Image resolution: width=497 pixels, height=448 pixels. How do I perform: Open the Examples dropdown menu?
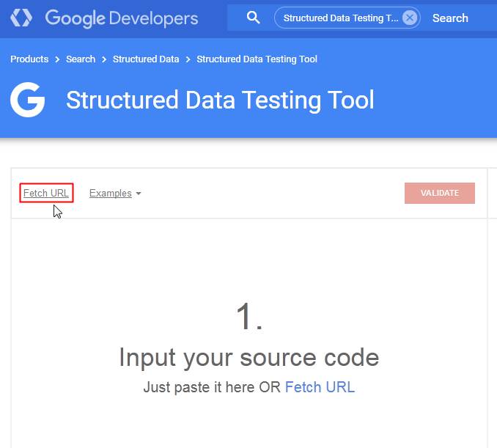pyautogui.click(x=111, y=194)
